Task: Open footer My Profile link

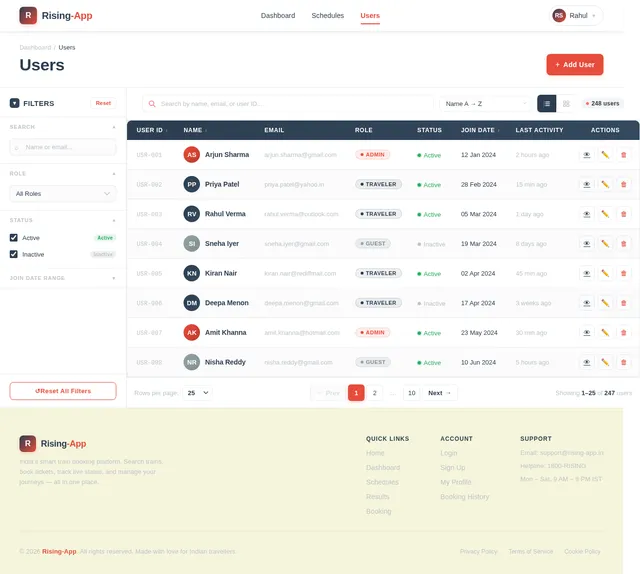Action: [x=456, y=482]
